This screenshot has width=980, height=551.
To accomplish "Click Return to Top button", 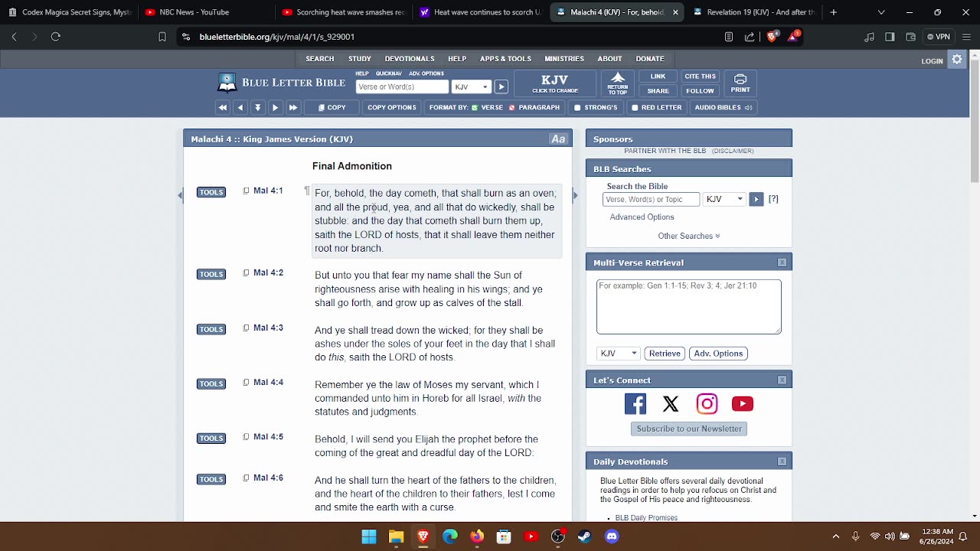I will pos(618,83).
